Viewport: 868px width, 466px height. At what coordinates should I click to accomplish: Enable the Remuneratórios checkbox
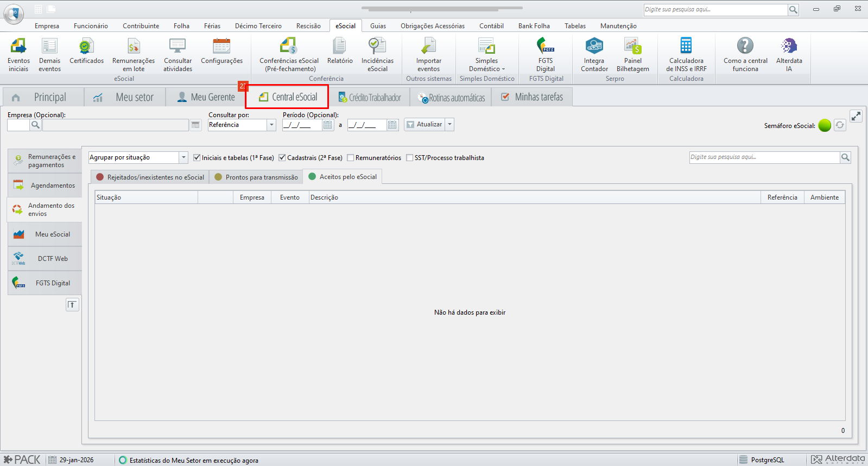(x=351, y=158)
